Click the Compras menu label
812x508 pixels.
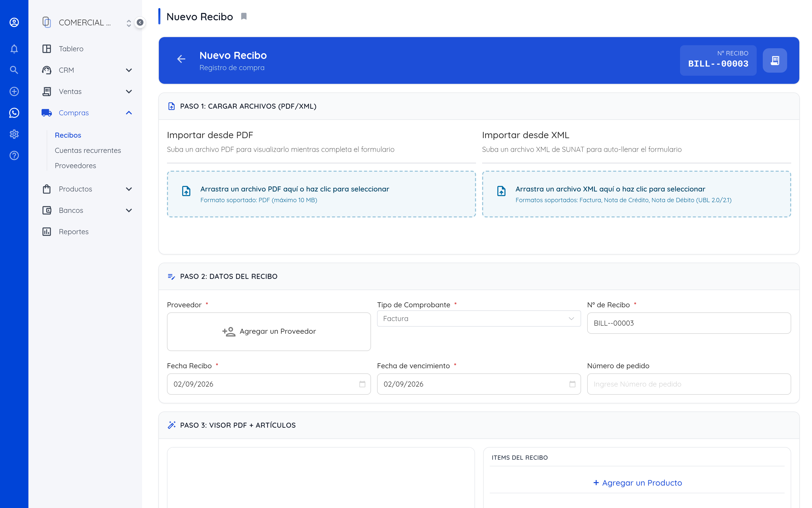74,113
